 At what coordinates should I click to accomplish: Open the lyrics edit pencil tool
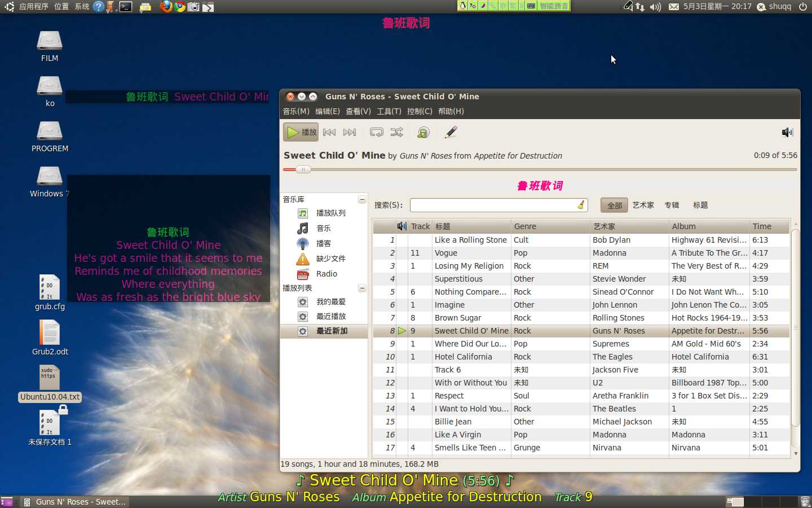451,132
